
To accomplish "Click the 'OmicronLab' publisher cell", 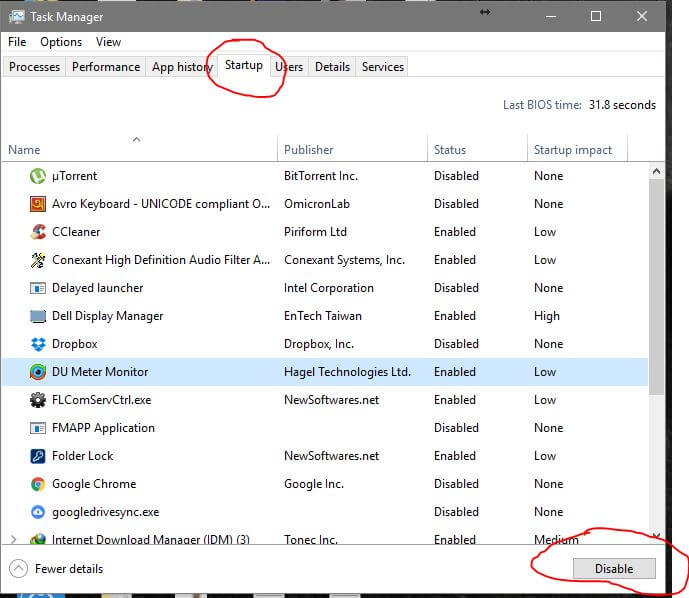I will click(317, 204).
